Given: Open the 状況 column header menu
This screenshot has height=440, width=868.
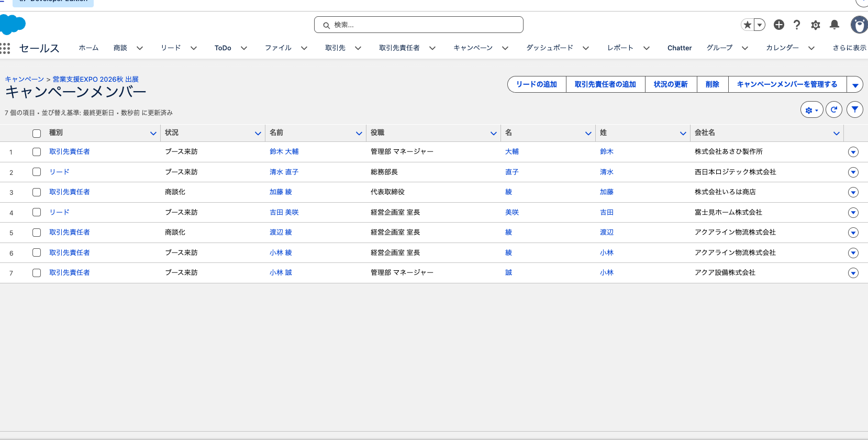Looking at the screenshot, I should 258,133.
